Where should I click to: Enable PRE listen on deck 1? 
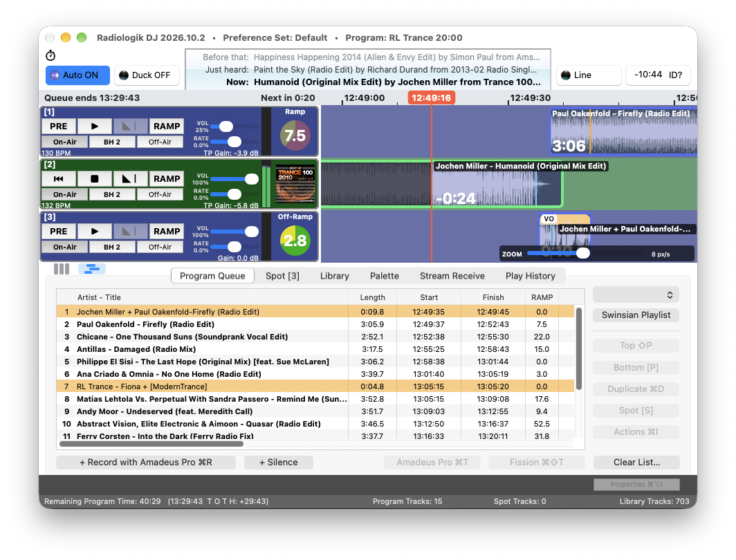pyautogui.click(x=58, y=126)
